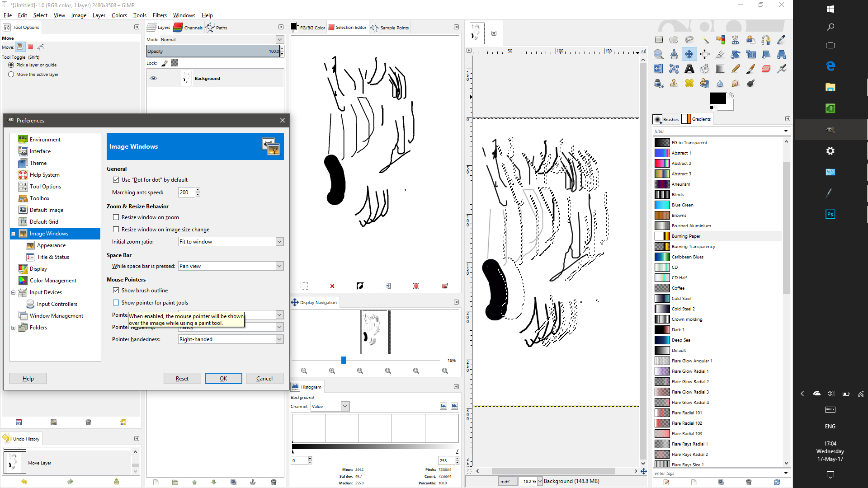The image size is (868, 488).
Task: Select the Zoom magnifier tool
Action: tap(659, 54)
